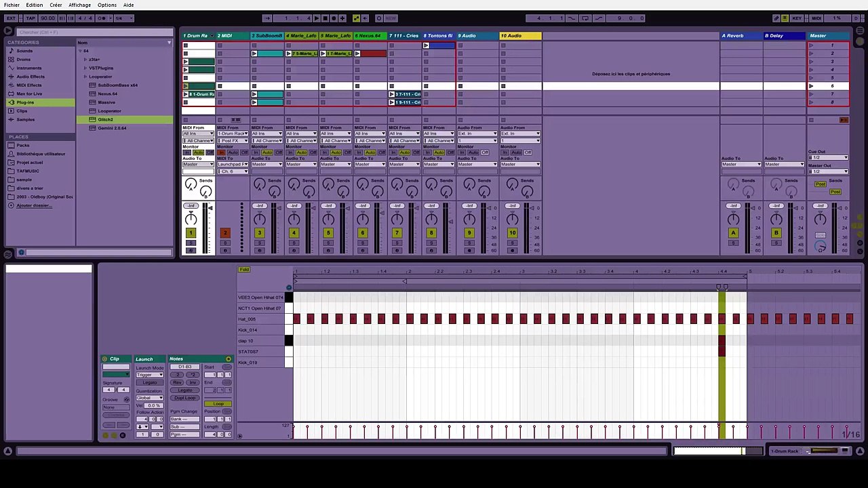The height and width of the screenshot is (488, 868).
Task: Open the Max for Live category
Action: (x=29, y=94)
